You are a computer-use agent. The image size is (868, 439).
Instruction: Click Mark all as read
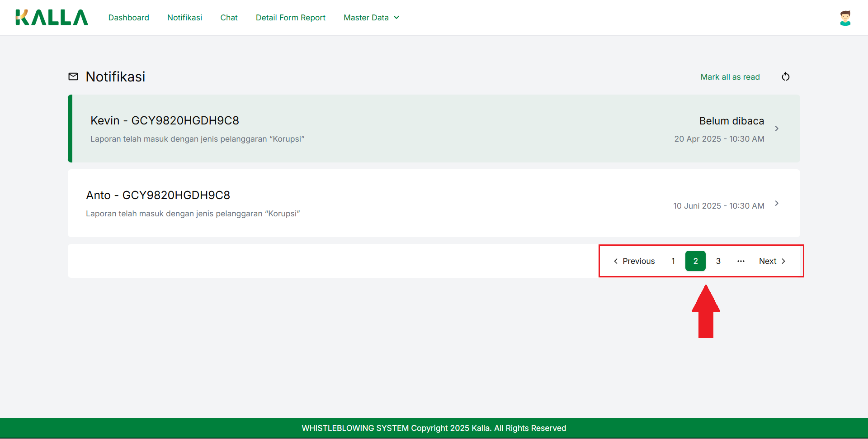pos(730,77)
